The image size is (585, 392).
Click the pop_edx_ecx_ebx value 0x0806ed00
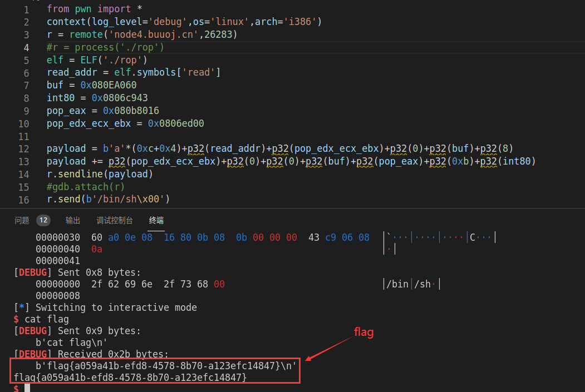pos(176,123)
